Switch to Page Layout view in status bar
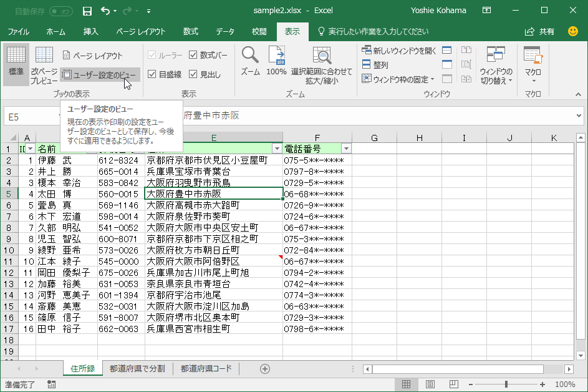This screenshot has height=392, width=588. point(430,384)
